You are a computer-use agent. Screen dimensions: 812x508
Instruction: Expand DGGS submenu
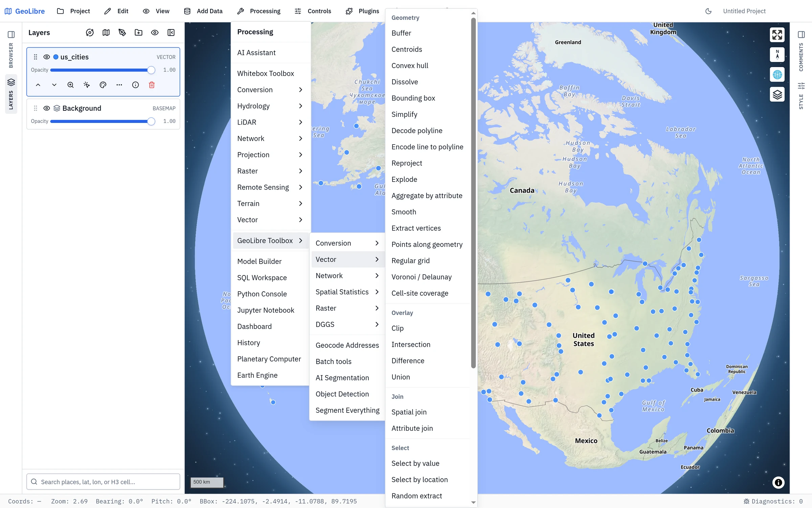[x=347, y=324]
